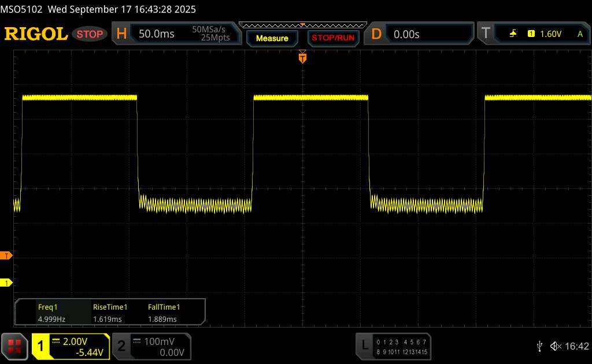This screenshot has height=364, width=592.
Task: Toggle channel 1 with 2.00V scale
Action: click(71, 346)
